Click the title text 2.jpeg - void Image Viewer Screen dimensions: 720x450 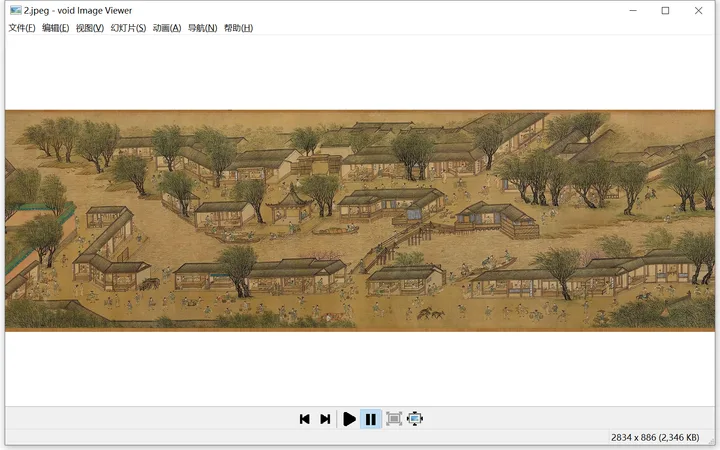pyautogui.click(x=78, y=10)
